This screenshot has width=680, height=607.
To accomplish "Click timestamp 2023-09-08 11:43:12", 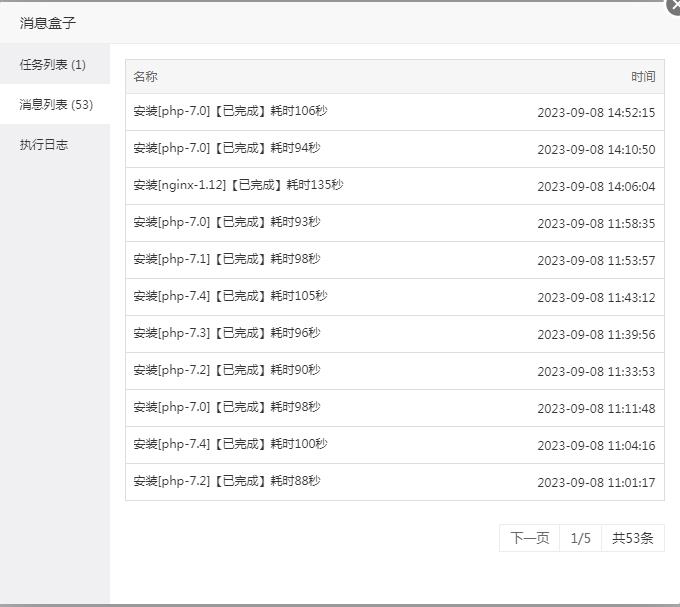I will (x=596, y=298).
